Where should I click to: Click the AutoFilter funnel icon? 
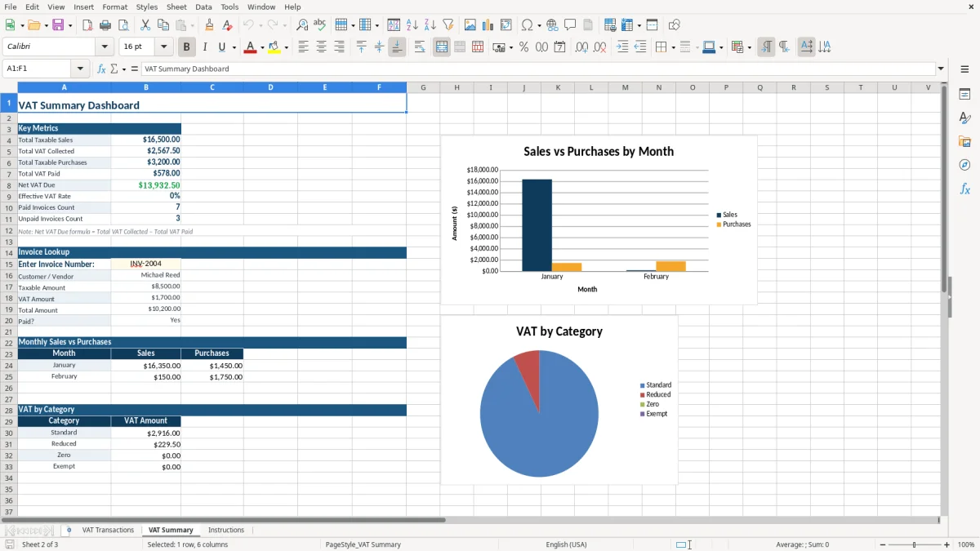(x=448, y=25)
